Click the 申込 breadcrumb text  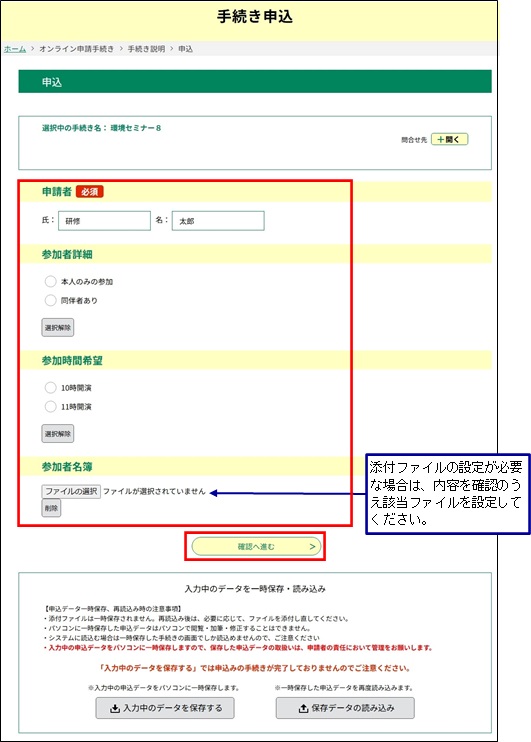coord(186,49)
